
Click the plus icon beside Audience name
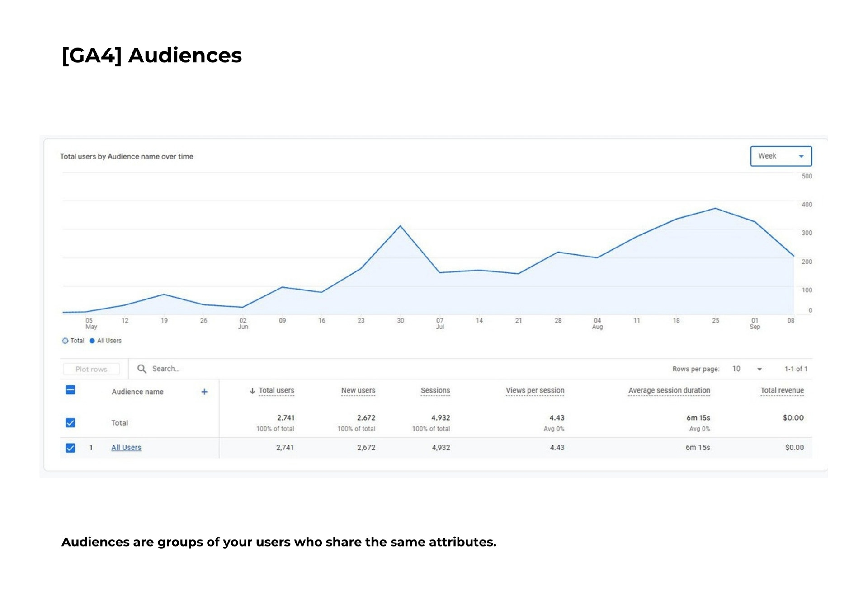click(204, 392)
